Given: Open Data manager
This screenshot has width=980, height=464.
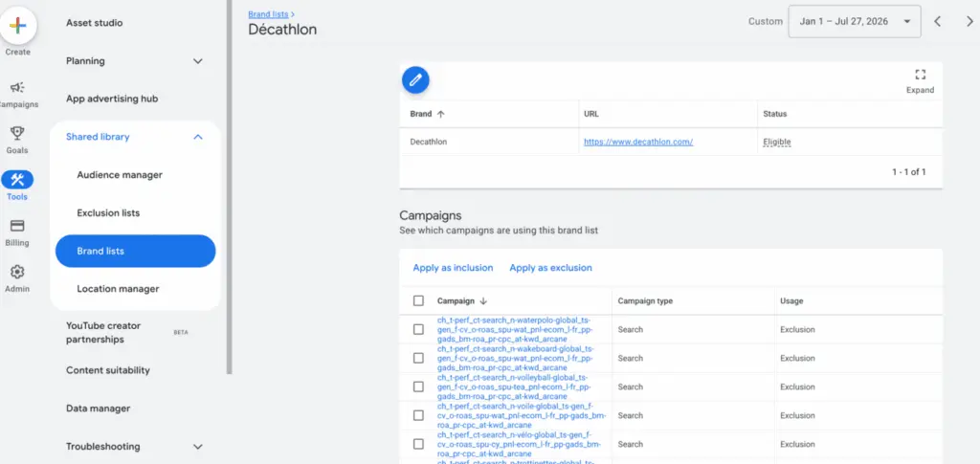Looking at the screenshot, I should [99, 409].
